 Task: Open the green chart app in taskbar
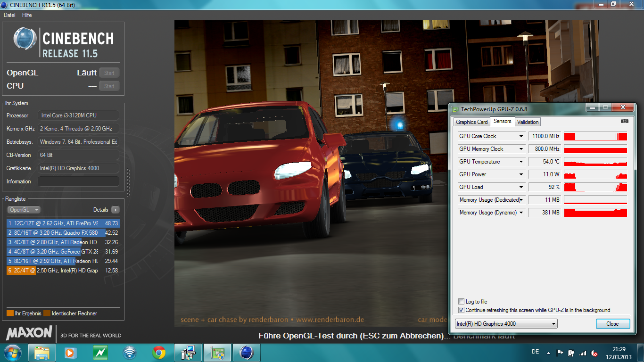(x=100, y=353)
